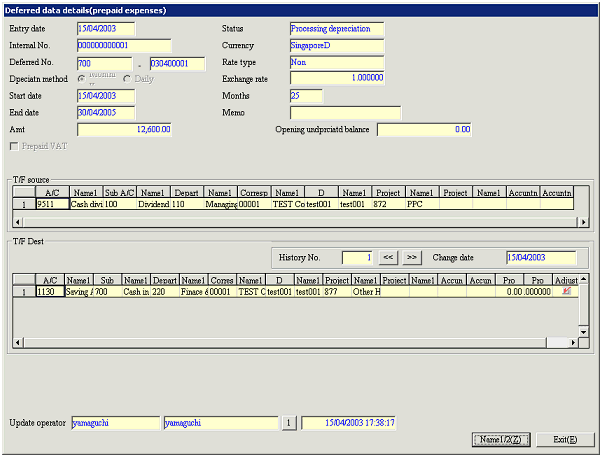Click the Status field
Image resolution: width=603 pixels, height=457 pixels.
pyautogui.click(x=337, y=29)
